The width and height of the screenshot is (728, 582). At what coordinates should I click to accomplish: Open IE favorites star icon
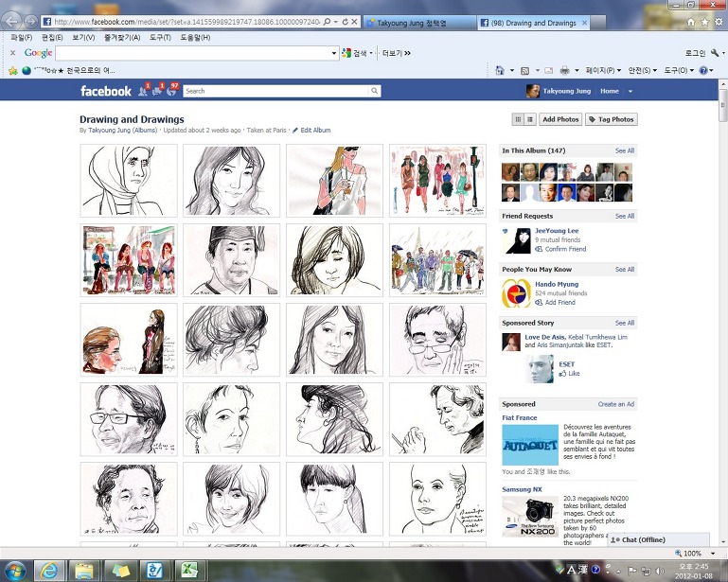point(703,21)
